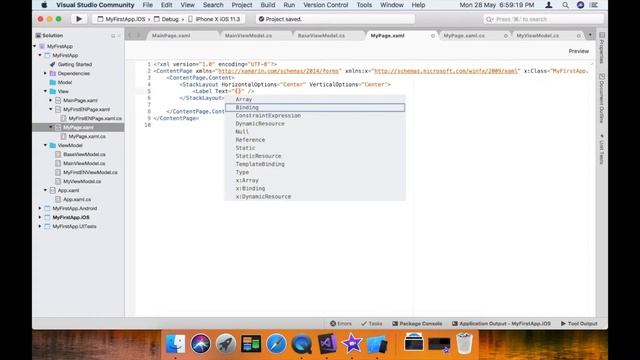Open the Build menu
The width and height of the screenshot is (640, 360).
point(268,5)
